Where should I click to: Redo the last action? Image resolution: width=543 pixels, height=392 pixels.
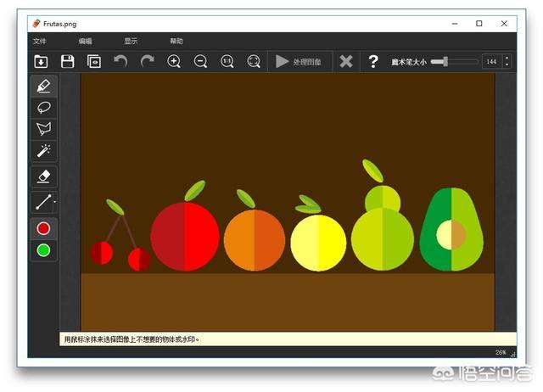147,61
